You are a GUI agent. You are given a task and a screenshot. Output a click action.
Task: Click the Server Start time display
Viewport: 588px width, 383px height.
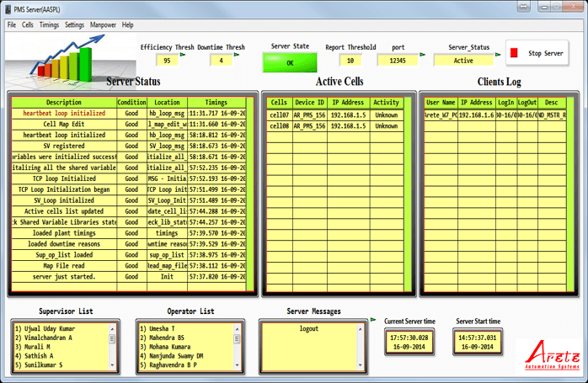tap(478, 342)
